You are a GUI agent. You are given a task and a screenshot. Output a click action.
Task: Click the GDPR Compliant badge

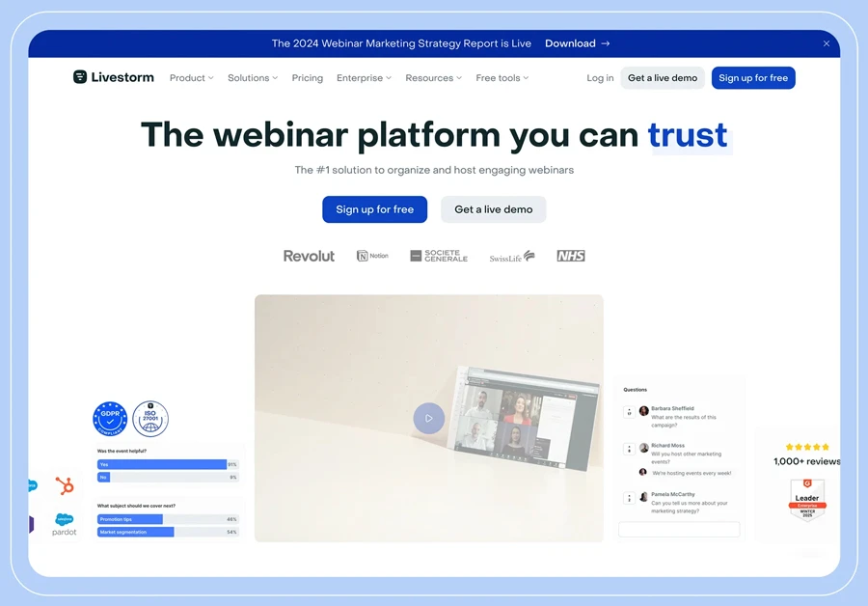[109, 418]
